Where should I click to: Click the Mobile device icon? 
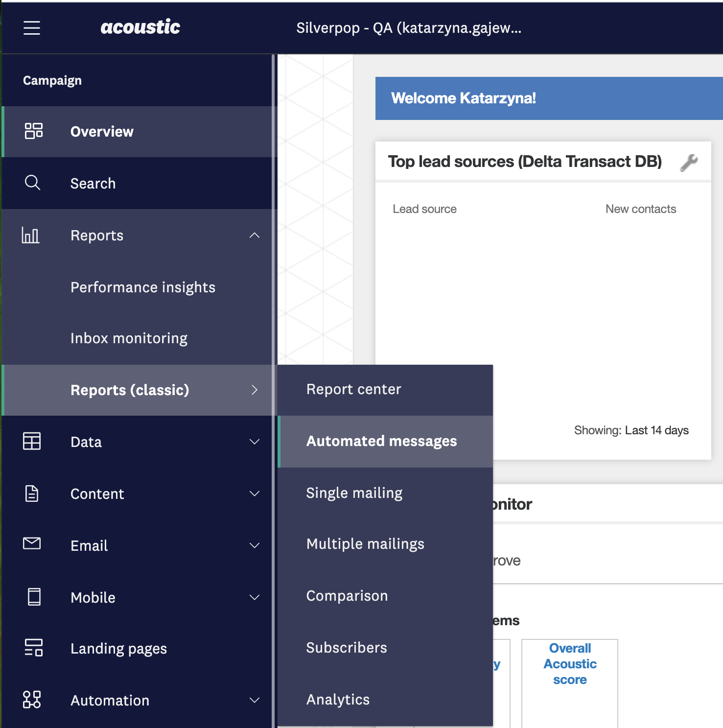point(34,597)
